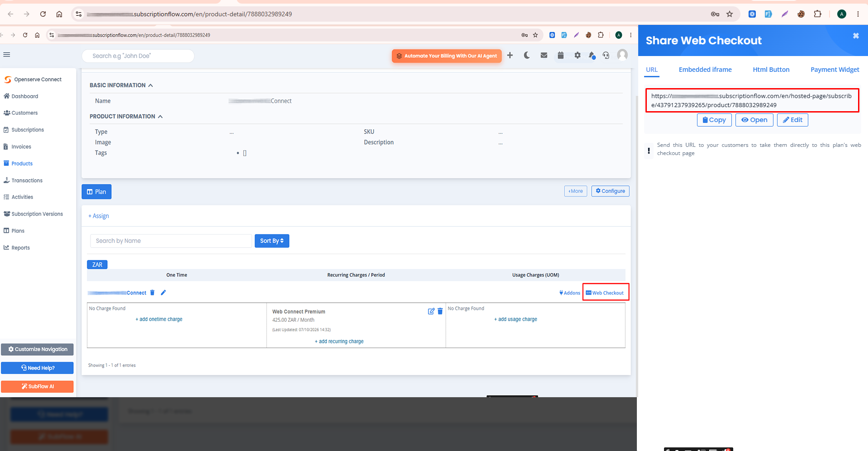Viewport: 868px width, 451px height.
Task: Go home in outer browser toolbar
Action: click(x=59, y=14)
